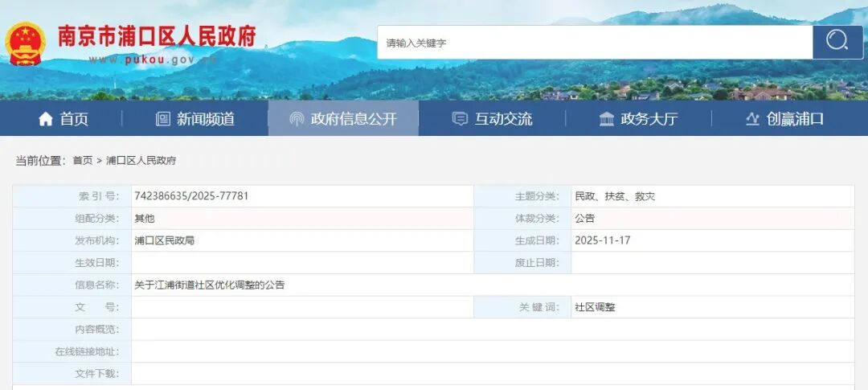Click the signal icon beside 政府信息公开
This screenshot has height=390, width=868.
[x=297, y=119]
